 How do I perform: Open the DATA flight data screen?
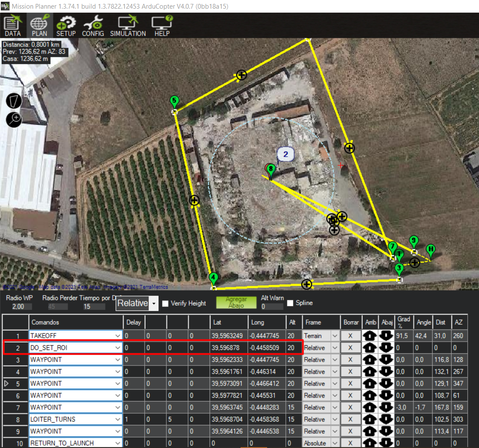click(x=13, y=26)
